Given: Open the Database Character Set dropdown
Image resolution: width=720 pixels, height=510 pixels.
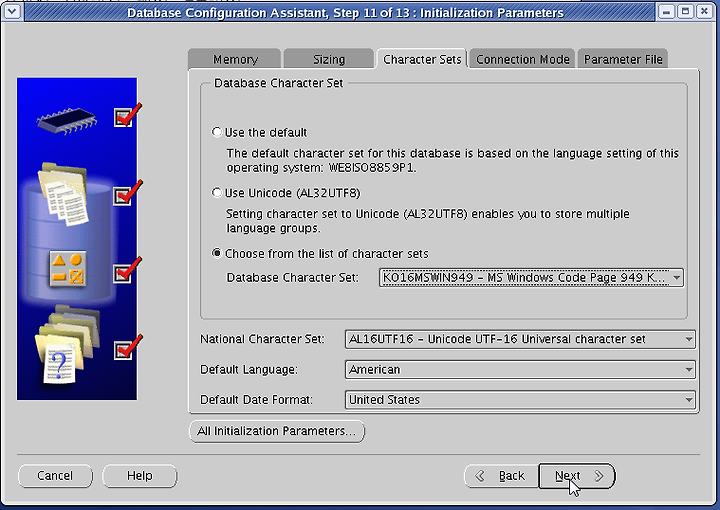Looking at the screenshot, I should click(x=531, y=278).
